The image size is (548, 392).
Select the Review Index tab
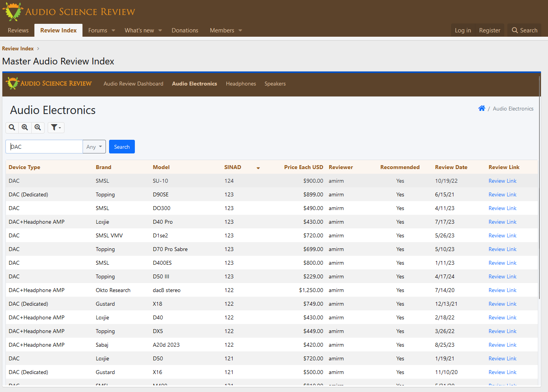[x=58, y=30]
